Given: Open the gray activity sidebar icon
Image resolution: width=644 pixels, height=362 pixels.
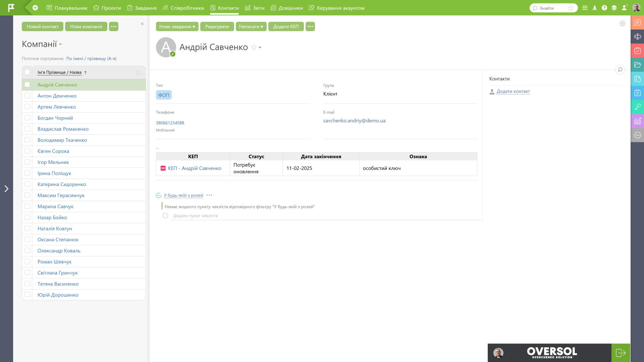Looking at the screenshot, I should click(x=637, y=135).
